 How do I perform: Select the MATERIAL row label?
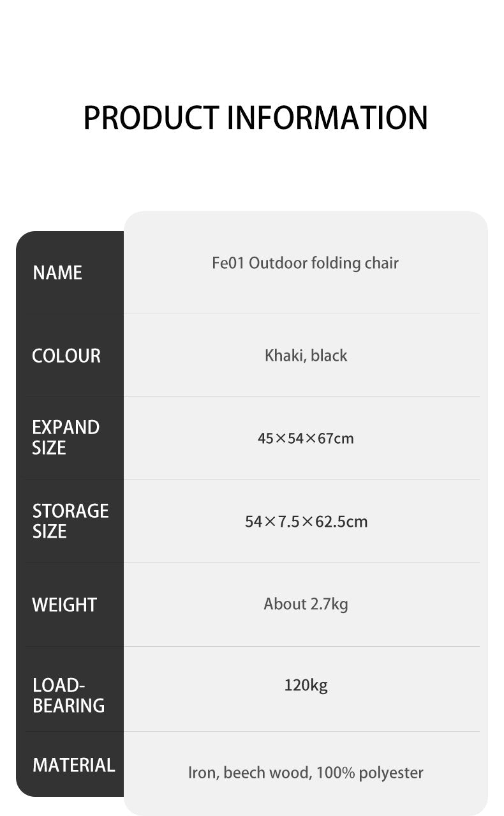[x=73, y=765]
